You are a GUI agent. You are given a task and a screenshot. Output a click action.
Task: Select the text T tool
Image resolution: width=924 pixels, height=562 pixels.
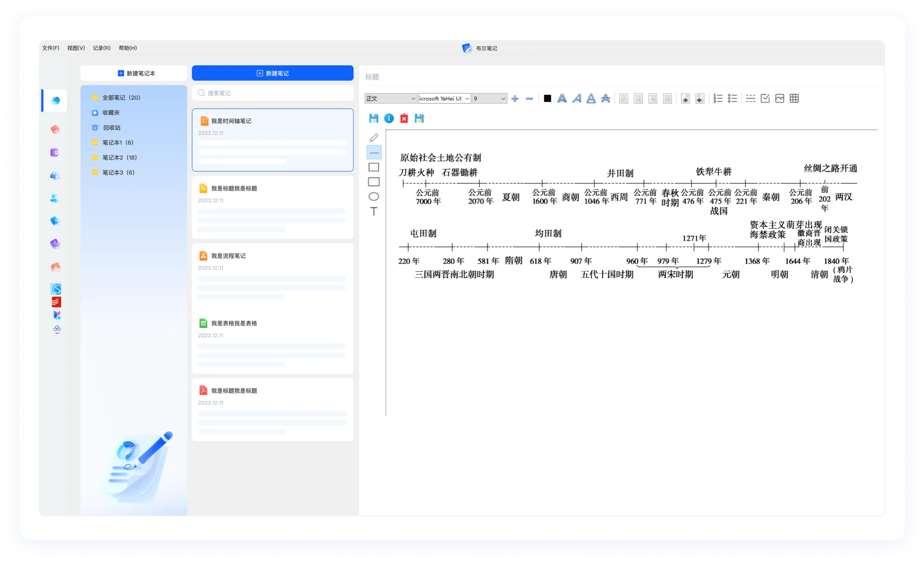[373, 211]
